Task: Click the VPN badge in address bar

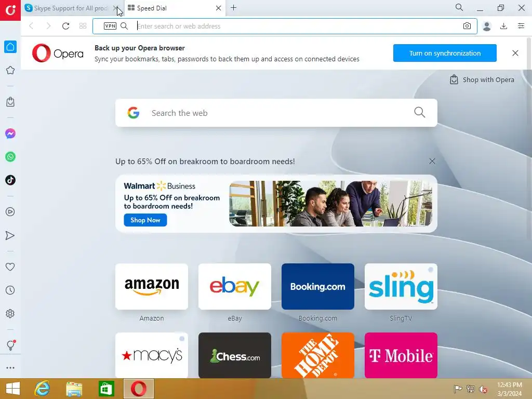Action: pos(110,26)
